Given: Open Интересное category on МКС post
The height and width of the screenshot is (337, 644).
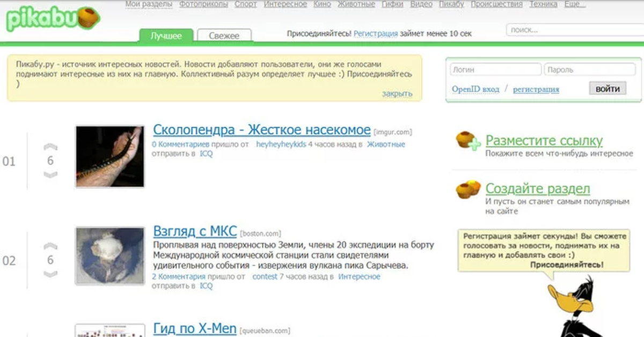Looking at the screenshot, I should pyautogui.click(x=359, y=277).
